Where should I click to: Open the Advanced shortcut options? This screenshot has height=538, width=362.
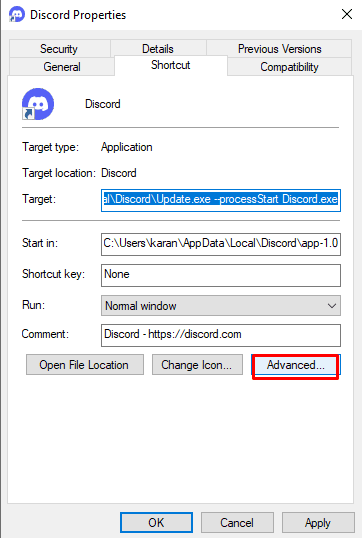[296, 365]
